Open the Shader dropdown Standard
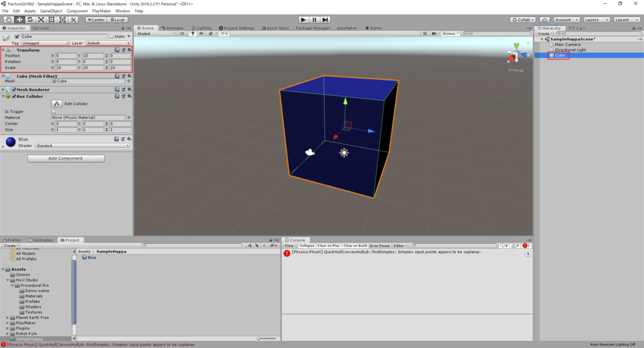The image size is (644, 348). (82, 146)
